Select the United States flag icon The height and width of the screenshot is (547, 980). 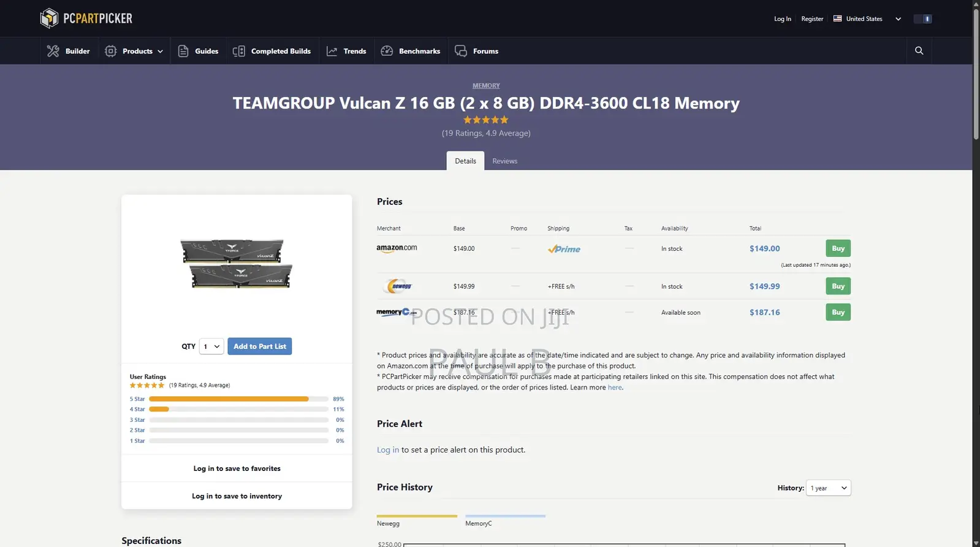[837, 18]
